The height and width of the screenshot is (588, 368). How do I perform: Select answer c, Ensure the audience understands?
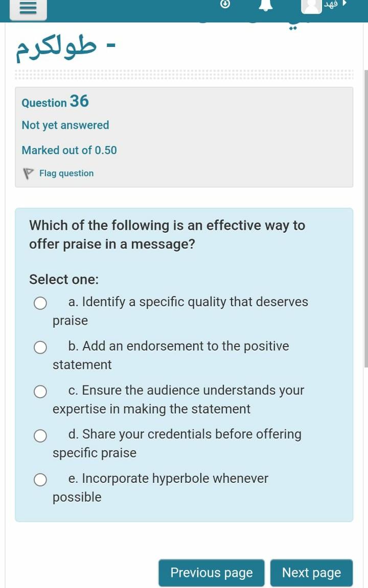[x=40, y=391]
